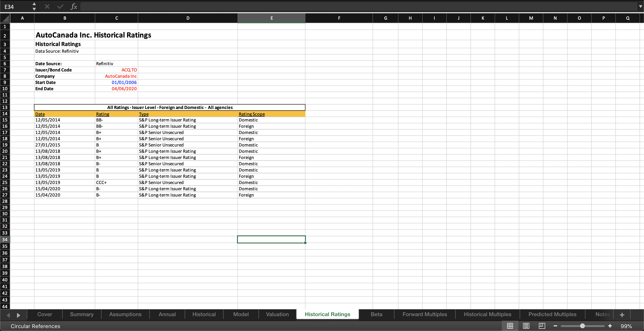The height and width of the screenshot is (331, 644).
Task: Open the Historical Multiples sheet tab
Action: [x=487, y=314]
